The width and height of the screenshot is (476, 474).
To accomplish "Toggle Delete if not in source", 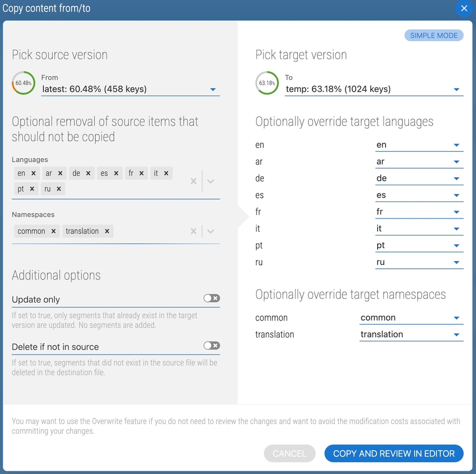I will [212, 345].
